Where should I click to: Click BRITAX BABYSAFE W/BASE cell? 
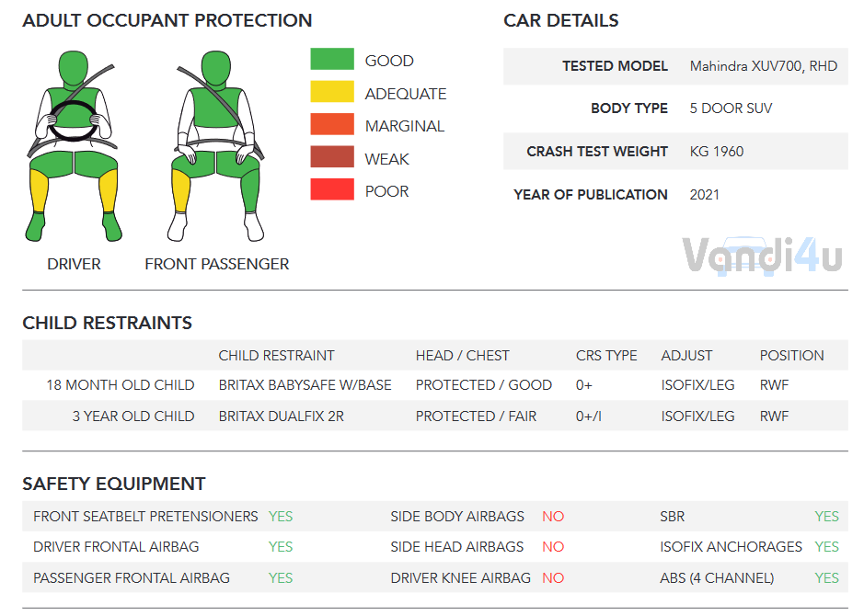[305, 385]
